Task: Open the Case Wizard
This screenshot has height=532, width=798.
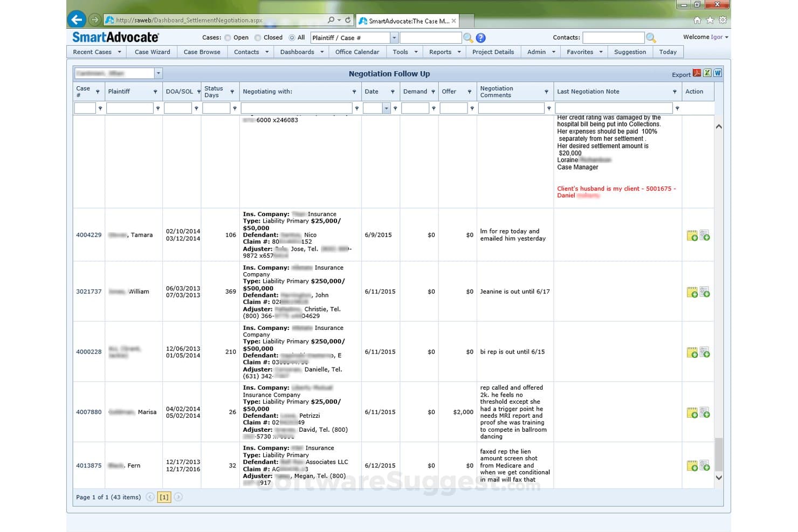Action: coord(152,52)
